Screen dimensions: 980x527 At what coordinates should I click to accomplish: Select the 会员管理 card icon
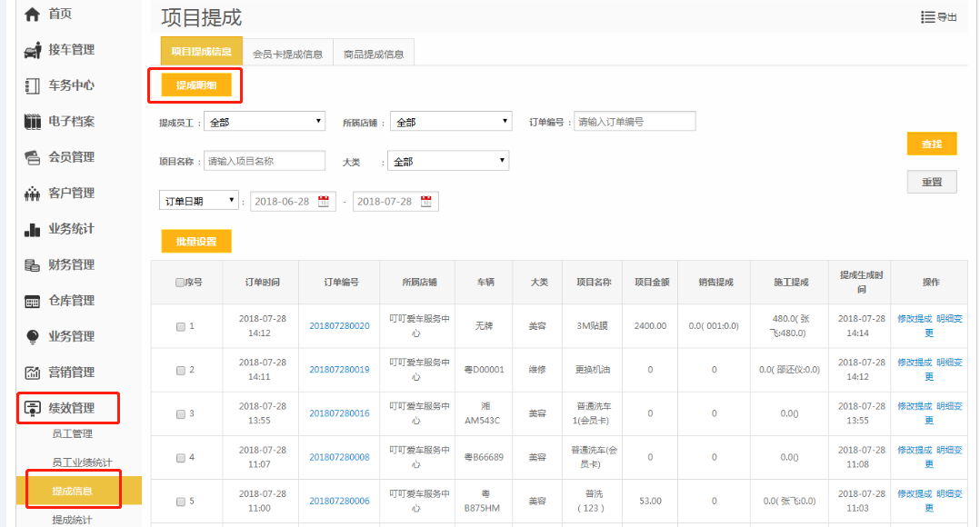(33, 157)
